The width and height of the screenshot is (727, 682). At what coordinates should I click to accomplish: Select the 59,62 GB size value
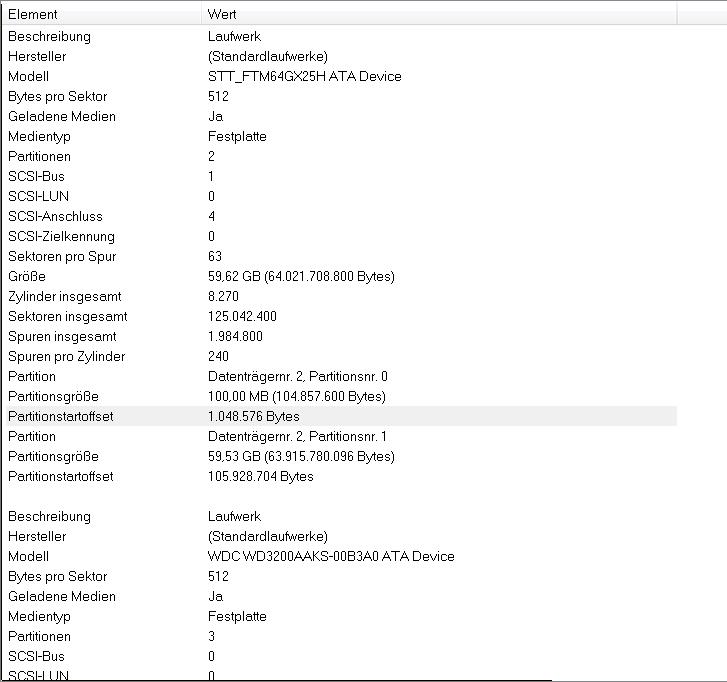[301, 276]
